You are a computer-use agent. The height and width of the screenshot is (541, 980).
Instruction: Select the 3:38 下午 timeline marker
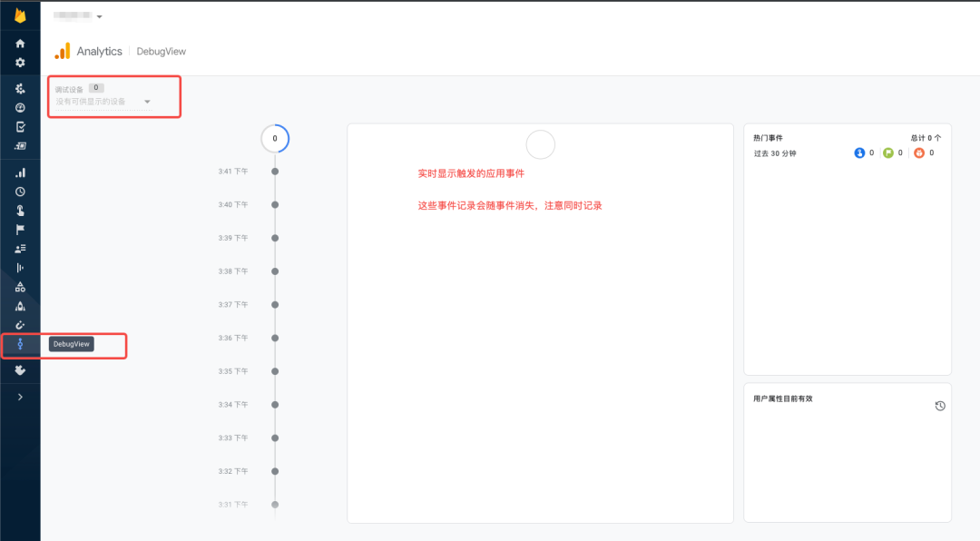(x=275, y=271)
